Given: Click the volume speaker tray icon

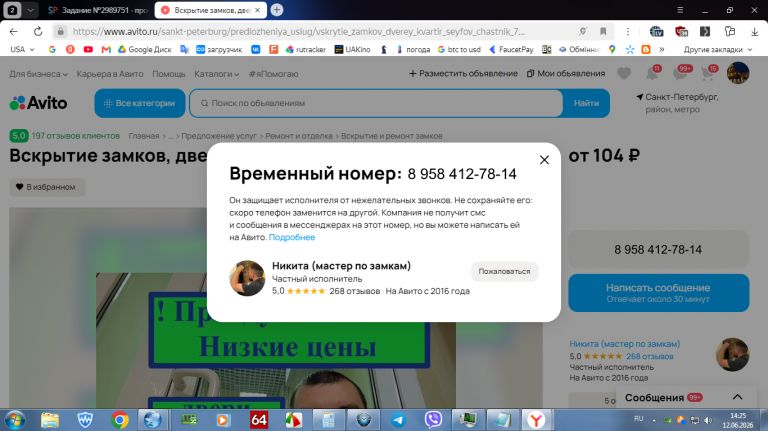Looking at the screenshot, I should click(708, 420).
